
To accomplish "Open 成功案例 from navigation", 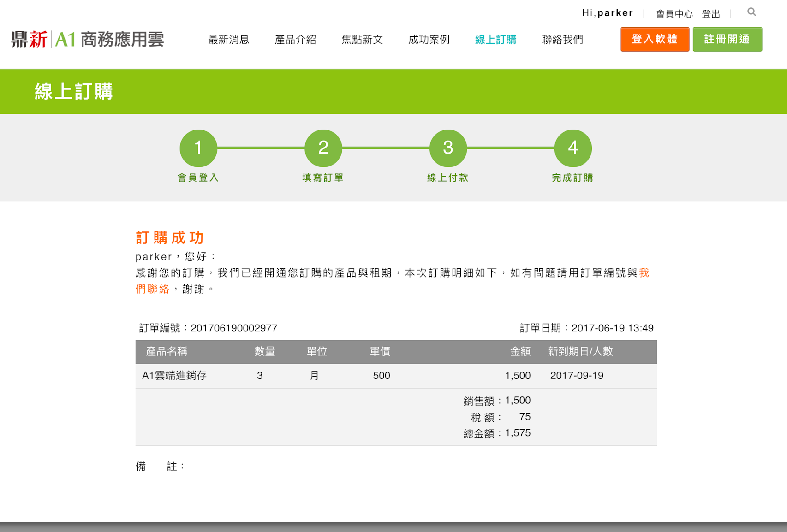I will [429, 40].
